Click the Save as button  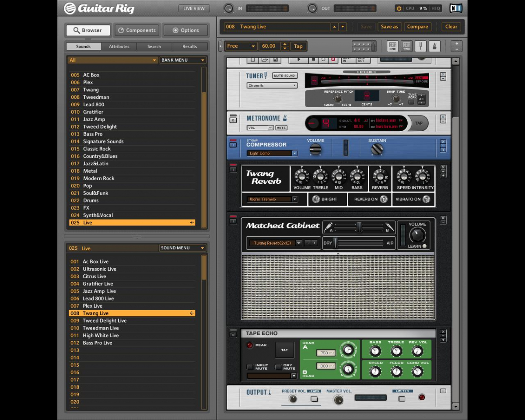389,27
